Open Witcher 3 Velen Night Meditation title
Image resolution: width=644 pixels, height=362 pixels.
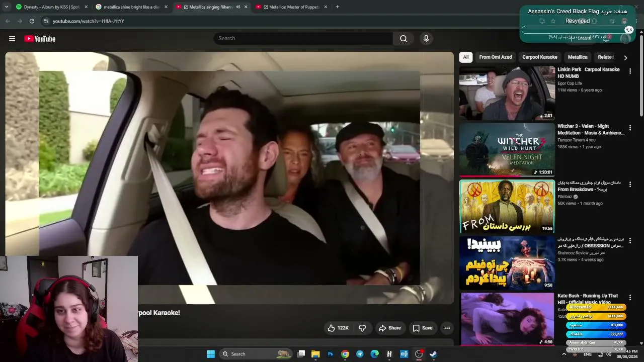click(591, 130)
